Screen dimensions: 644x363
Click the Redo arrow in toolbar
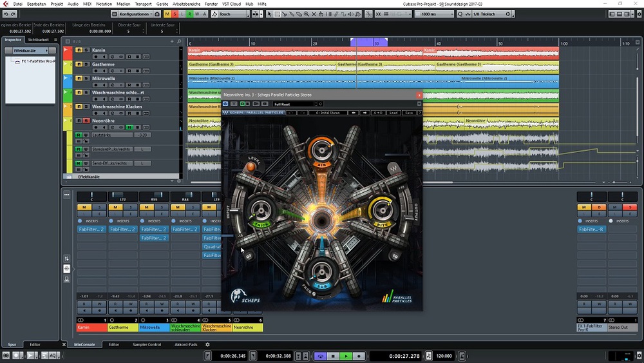[14, 14]
